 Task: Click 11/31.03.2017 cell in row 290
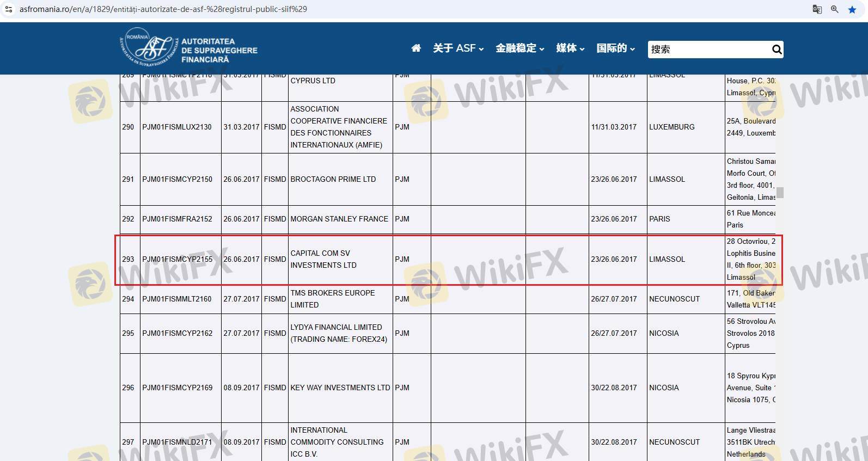pos(614,127)
